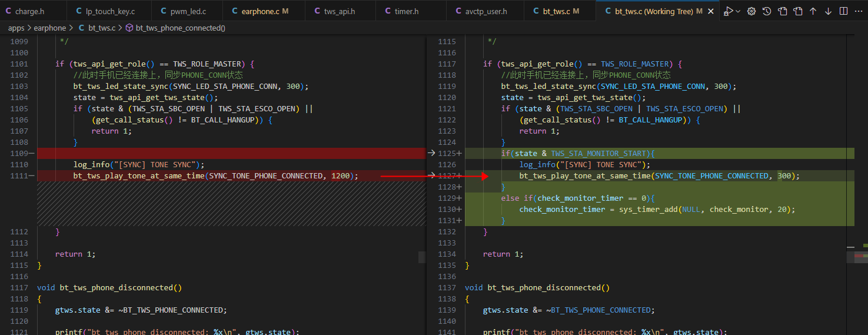Click the value 300 on right line 1127
This screenshot has height=335, width=868.
tap(784, 175)
